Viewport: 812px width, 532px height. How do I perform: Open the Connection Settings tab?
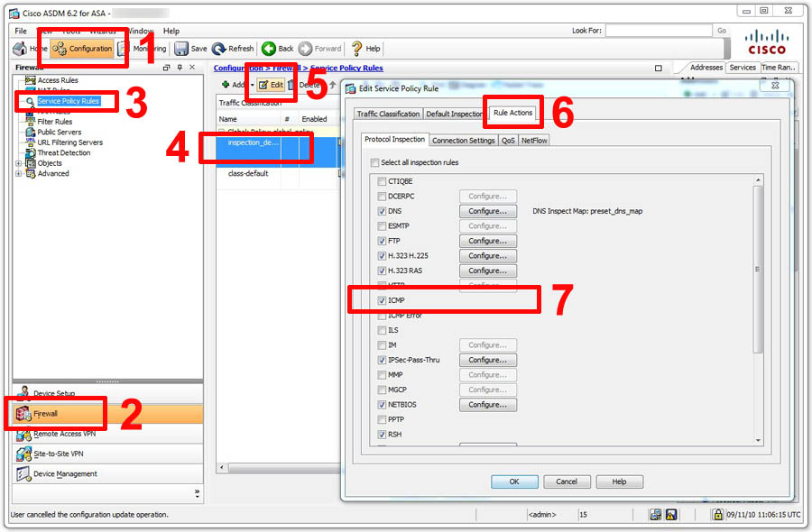[464, 141]
